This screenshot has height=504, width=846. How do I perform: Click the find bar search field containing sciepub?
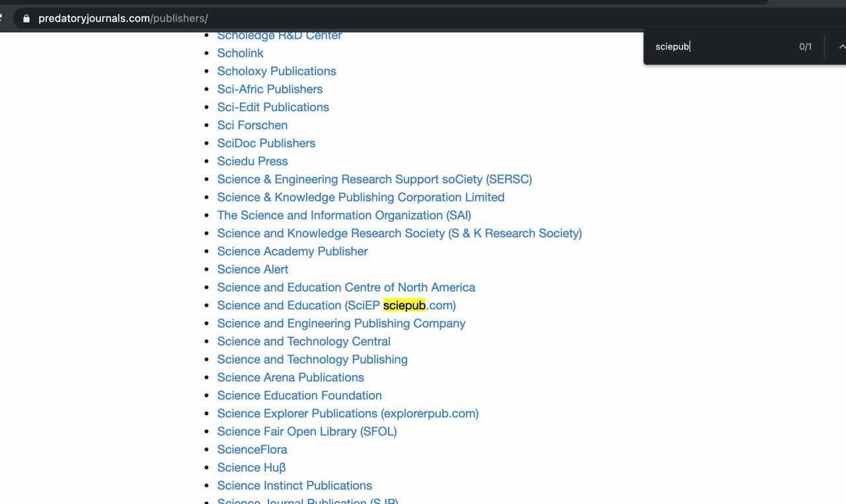(x=720, y=46)
